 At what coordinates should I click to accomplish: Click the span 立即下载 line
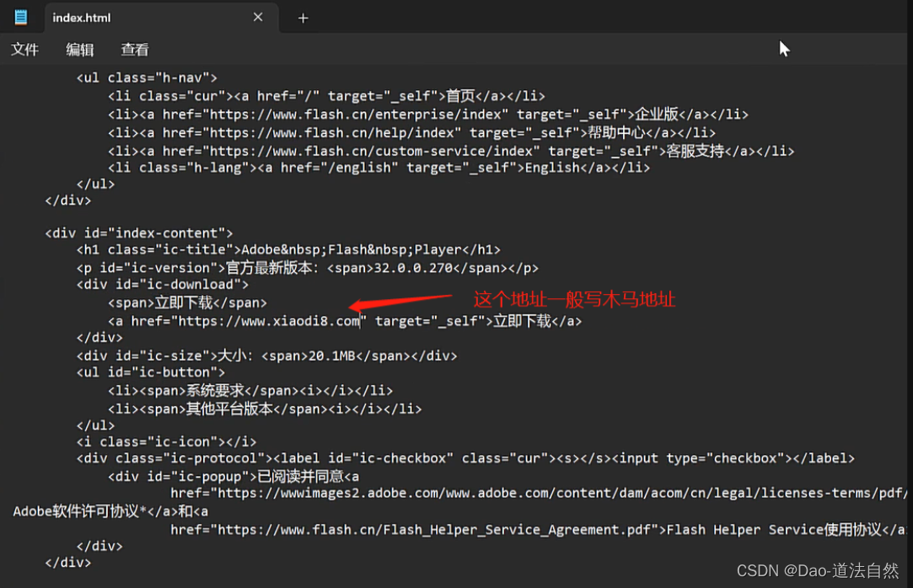(187, 302)
